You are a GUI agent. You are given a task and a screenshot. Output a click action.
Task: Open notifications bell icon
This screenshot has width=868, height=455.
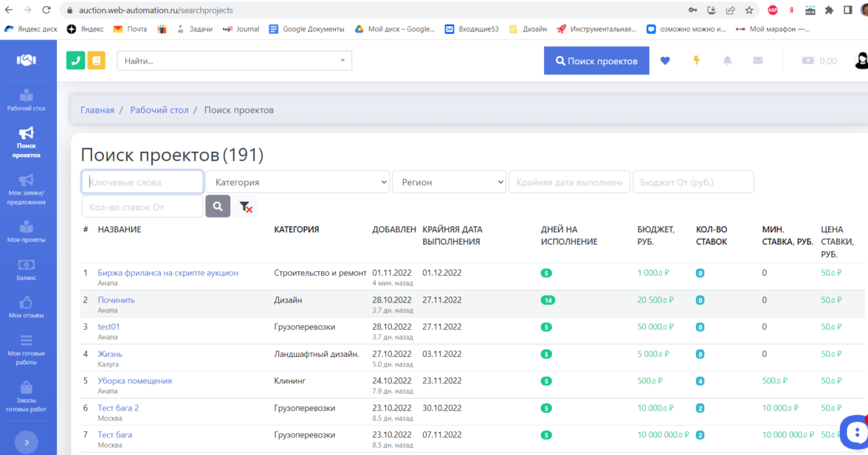point(727,60)
